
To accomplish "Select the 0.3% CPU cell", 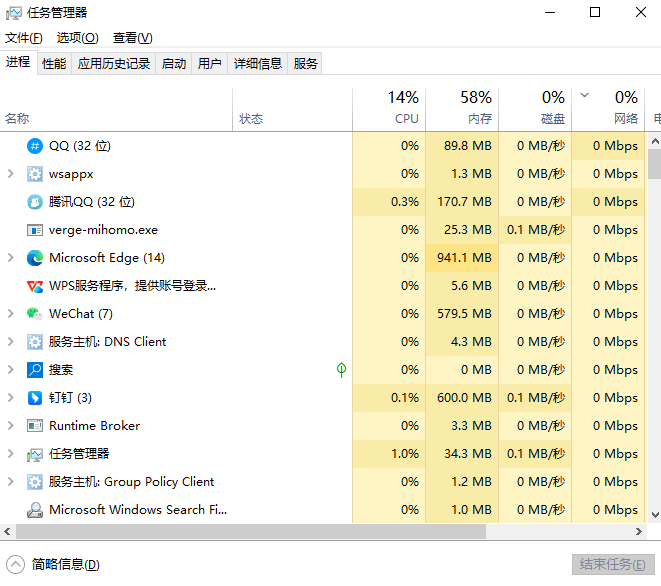I will [389, 202].
